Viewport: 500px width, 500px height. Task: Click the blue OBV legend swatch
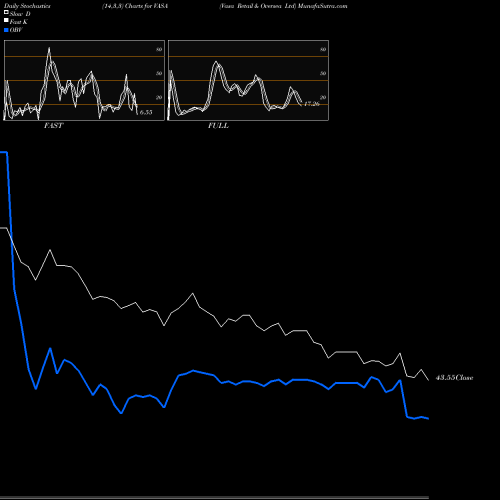[x=6, y=30]
